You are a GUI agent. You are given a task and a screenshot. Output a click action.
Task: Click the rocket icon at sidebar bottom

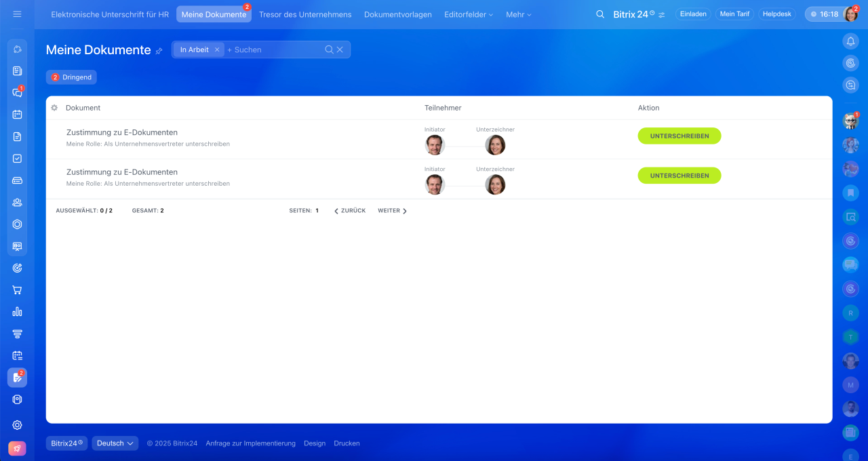18,449
